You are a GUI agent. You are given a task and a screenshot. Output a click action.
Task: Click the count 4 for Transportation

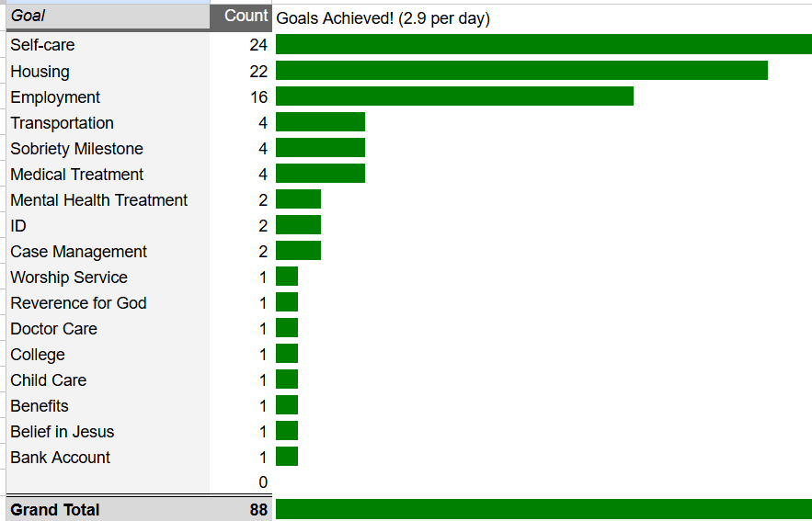pos(263,122)
